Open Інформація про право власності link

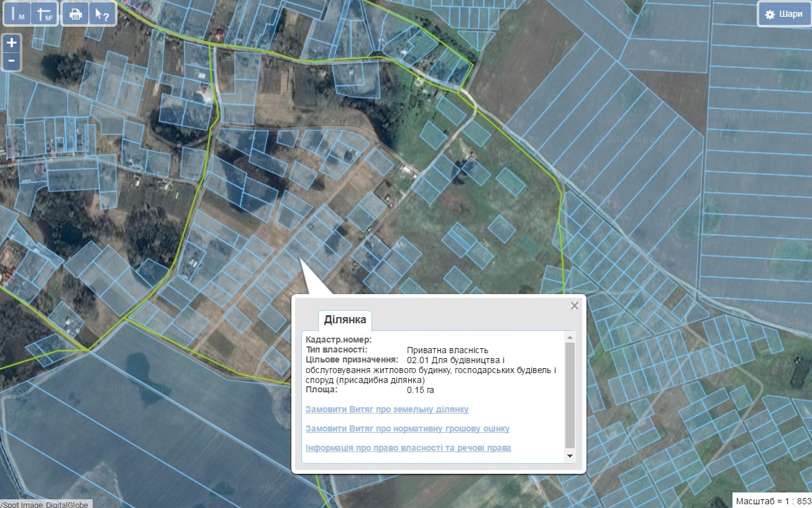click(408, 448)
